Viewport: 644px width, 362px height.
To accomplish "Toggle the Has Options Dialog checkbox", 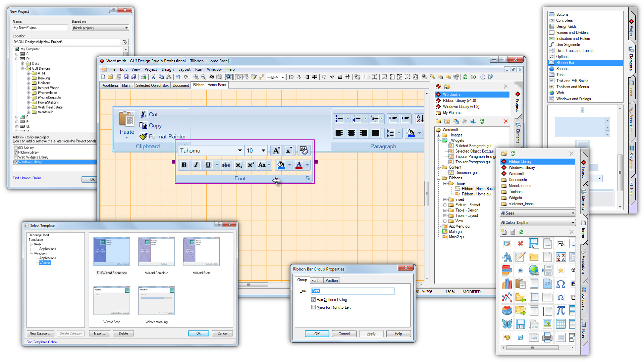I will 313,300.
